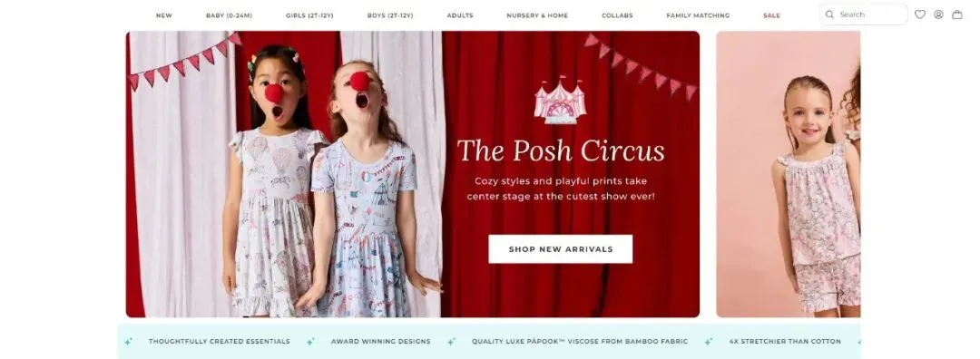Focus the Search input field

tap(863, 15)
